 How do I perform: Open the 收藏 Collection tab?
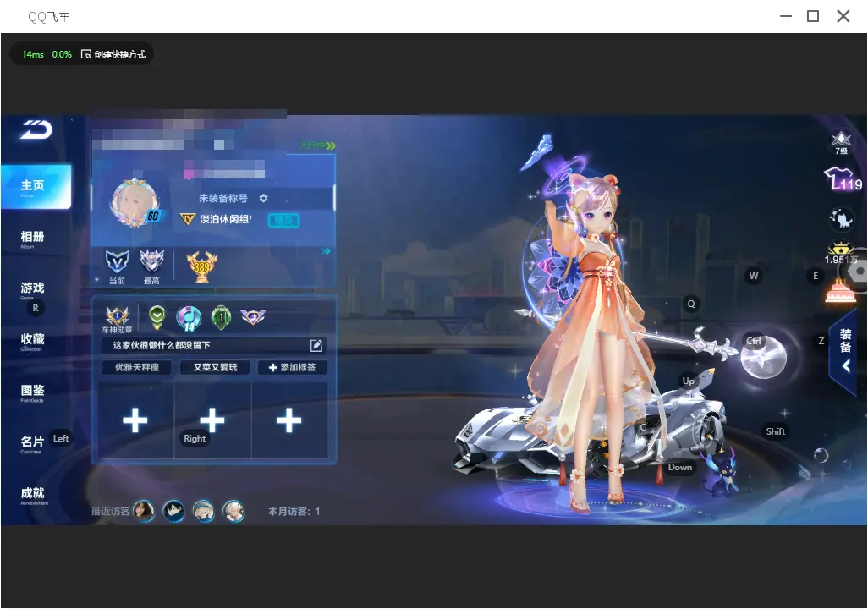coord(32,341)
